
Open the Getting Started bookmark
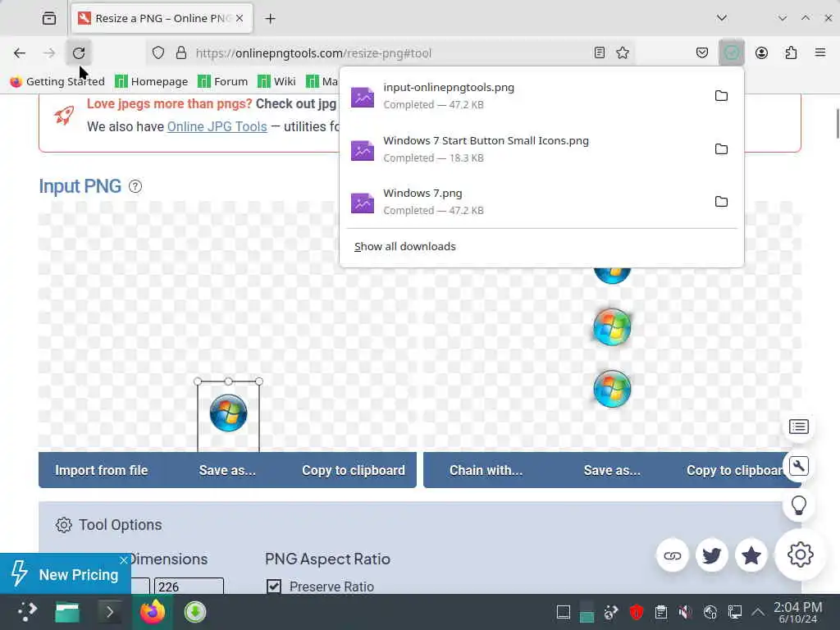click(57, 81)
